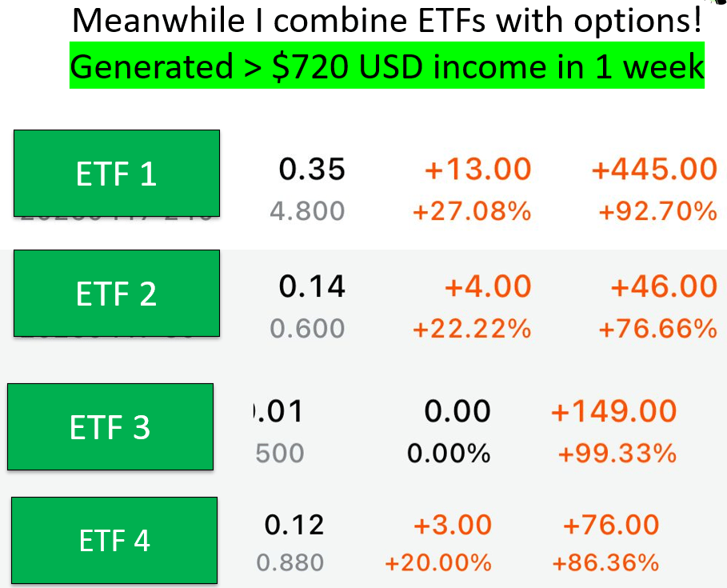Click the ETF 3 daily change 0.00

457,411
